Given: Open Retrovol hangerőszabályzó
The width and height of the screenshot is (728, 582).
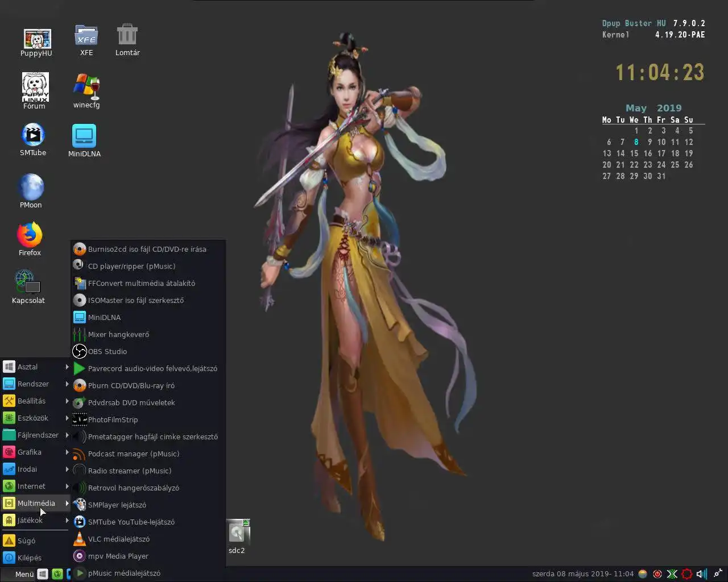Looking at the screenshot, I should [x=148, y=488].
